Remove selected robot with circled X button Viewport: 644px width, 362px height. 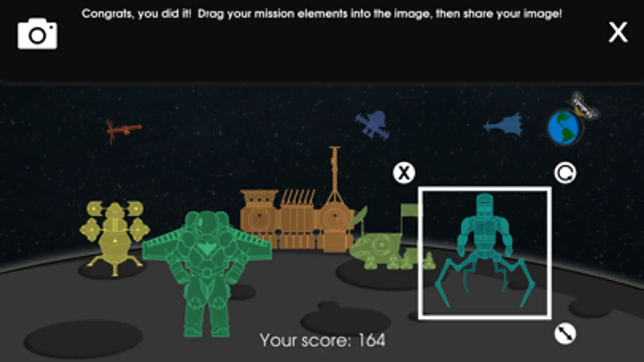pyautogui.click(x=404, y=173)
